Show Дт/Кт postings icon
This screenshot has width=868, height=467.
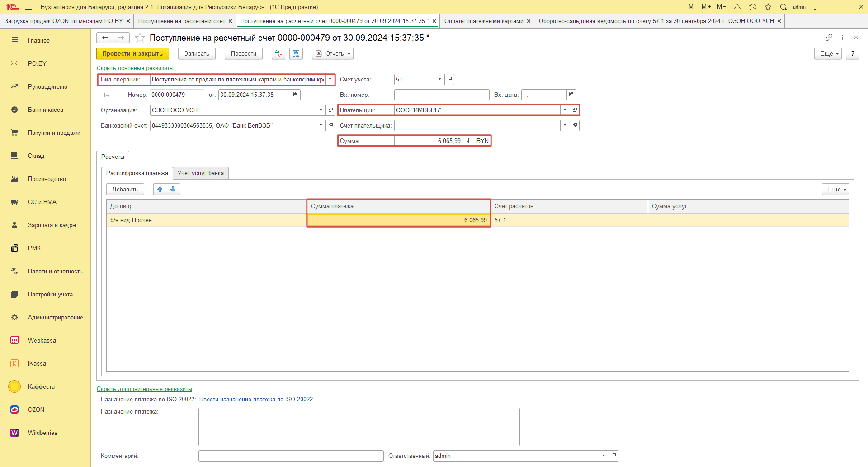278,53
